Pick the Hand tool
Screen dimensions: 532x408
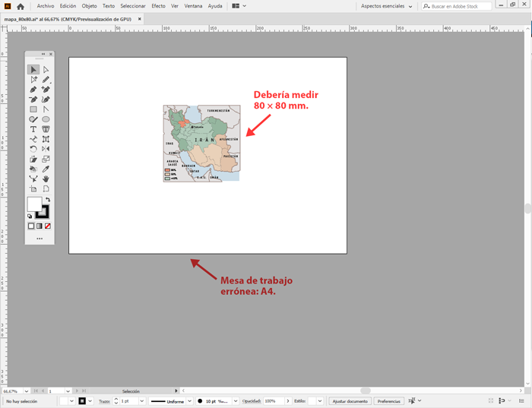46,179
